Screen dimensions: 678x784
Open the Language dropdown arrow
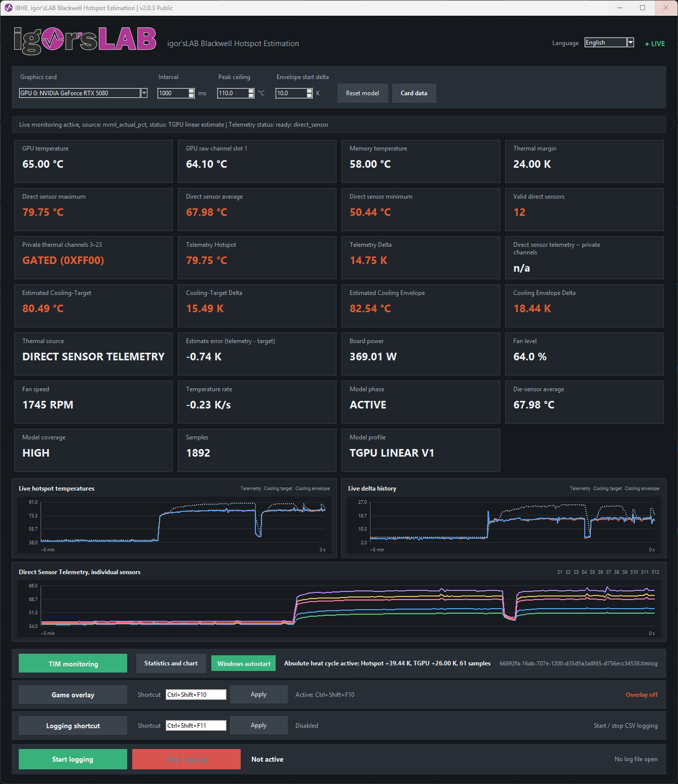tap(630, 43)
